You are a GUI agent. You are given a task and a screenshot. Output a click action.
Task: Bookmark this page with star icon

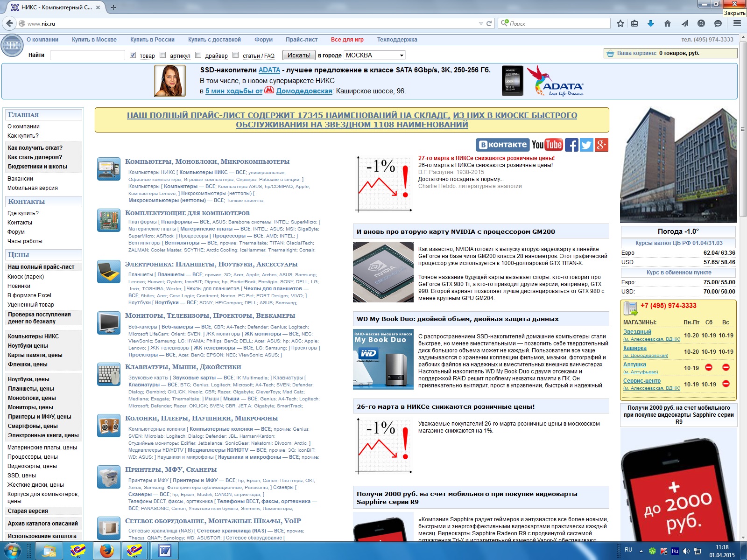[x=620, y=23]
